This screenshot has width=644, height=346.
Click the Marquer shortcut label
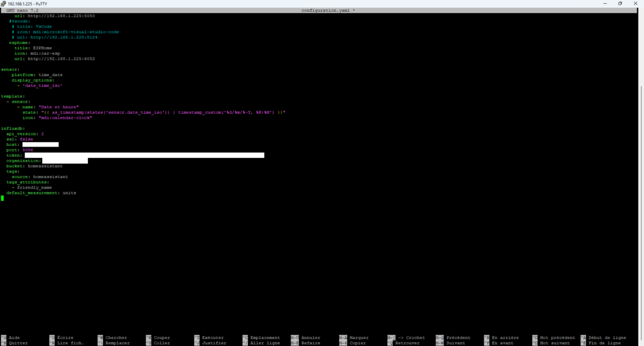(359, 338)
